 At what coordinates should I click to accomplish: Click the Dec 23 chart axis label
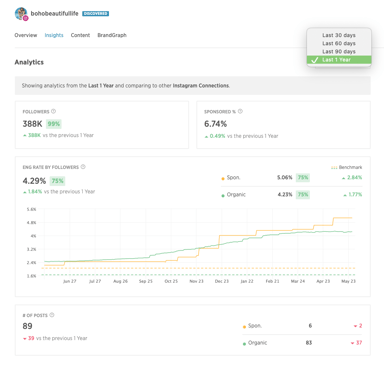(222, 281)
